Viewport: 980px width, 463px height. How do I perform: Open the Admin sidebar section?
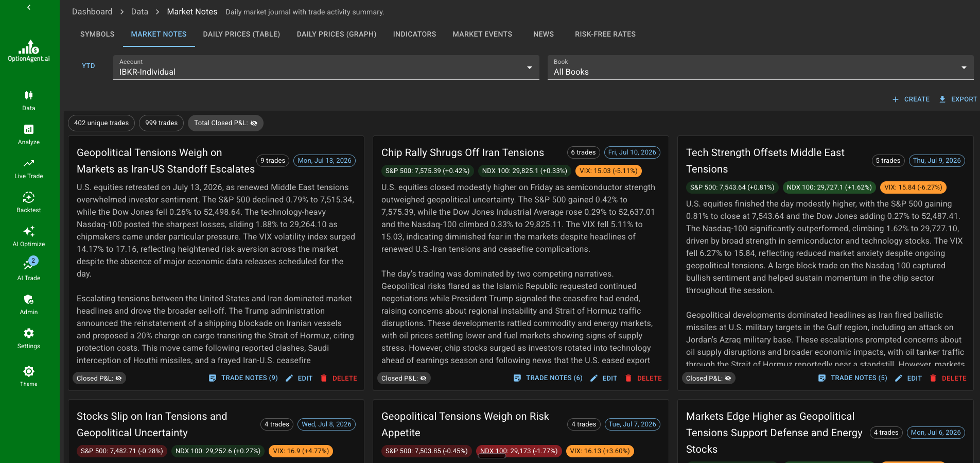coord(29,304)
